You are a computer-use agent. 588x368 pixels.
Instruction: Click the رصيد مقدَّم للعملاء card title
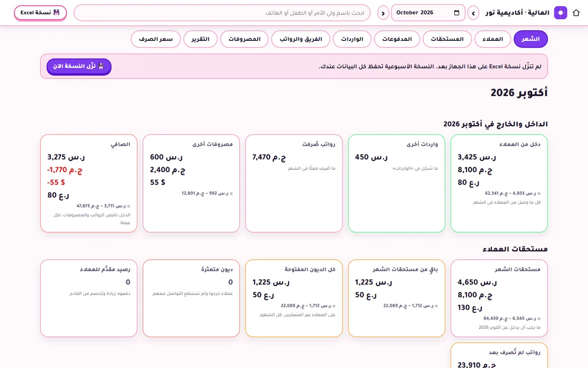coord(105,269)
